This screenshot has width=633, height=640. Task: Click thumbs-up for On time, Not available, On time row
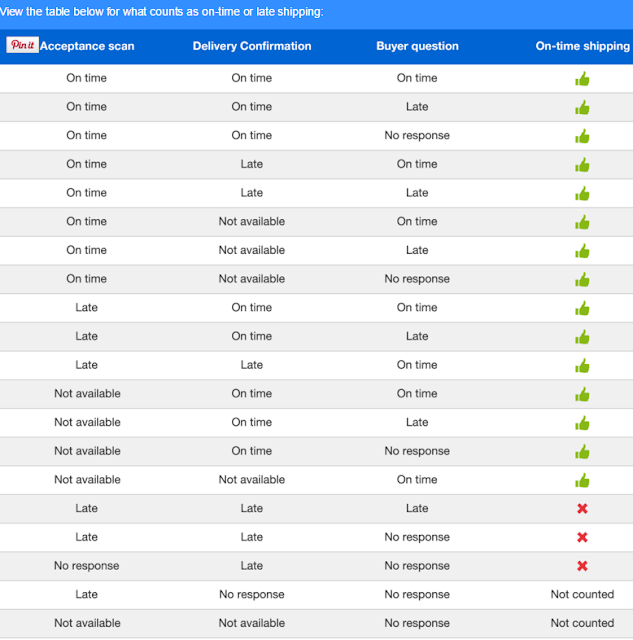click(582, 222)
